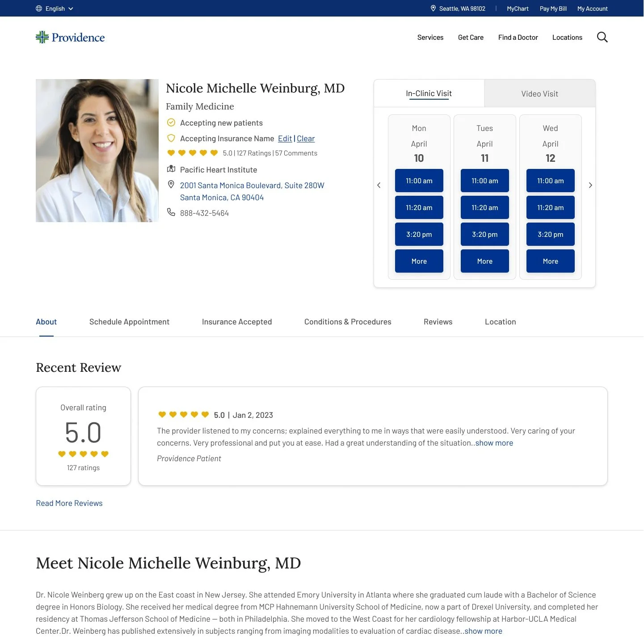Viewport: 644px width, 644px height.
Task: Clear the insurance name
Action: (x=306, y=139)
